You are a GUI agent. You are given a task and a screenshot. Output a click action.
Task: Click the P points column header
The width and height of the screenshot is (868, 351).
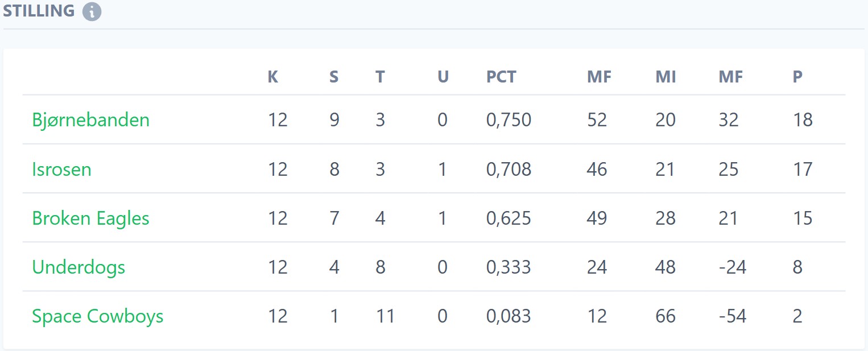tap(797, 77)
